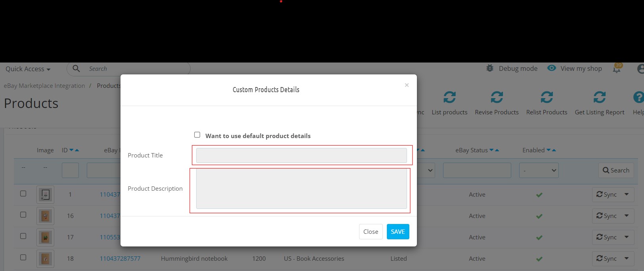Screen dimensions: 644x271
Task: Sort eBay Status column descending arrow
Action: [x=491, y=150]
